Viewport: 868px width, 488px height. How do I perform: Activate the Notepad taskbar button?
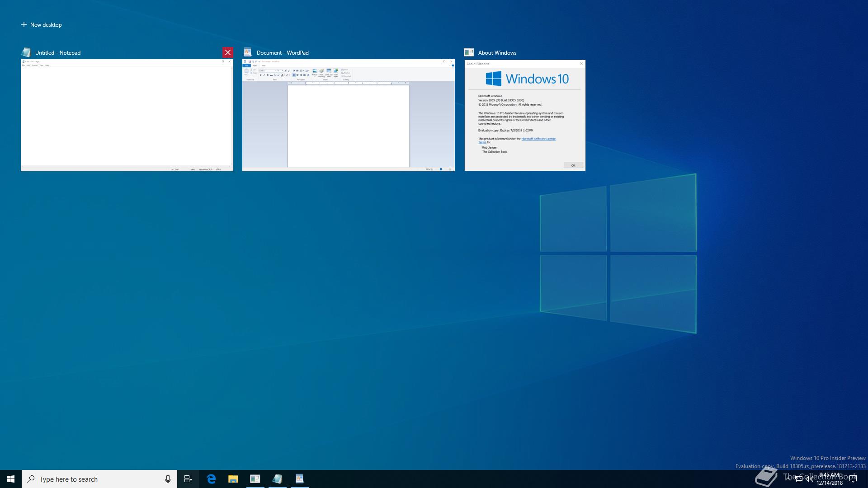point(277,479)
